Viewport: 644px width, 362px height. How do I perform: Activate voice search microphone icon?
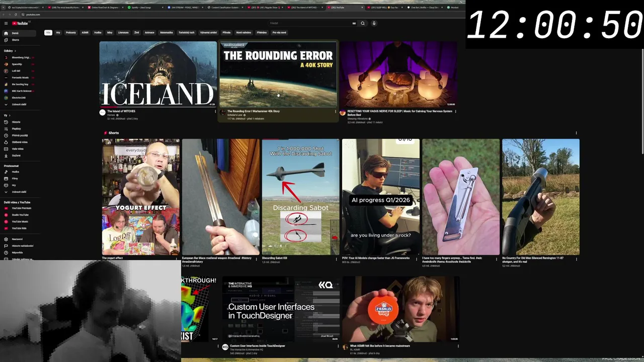point(374,23)
